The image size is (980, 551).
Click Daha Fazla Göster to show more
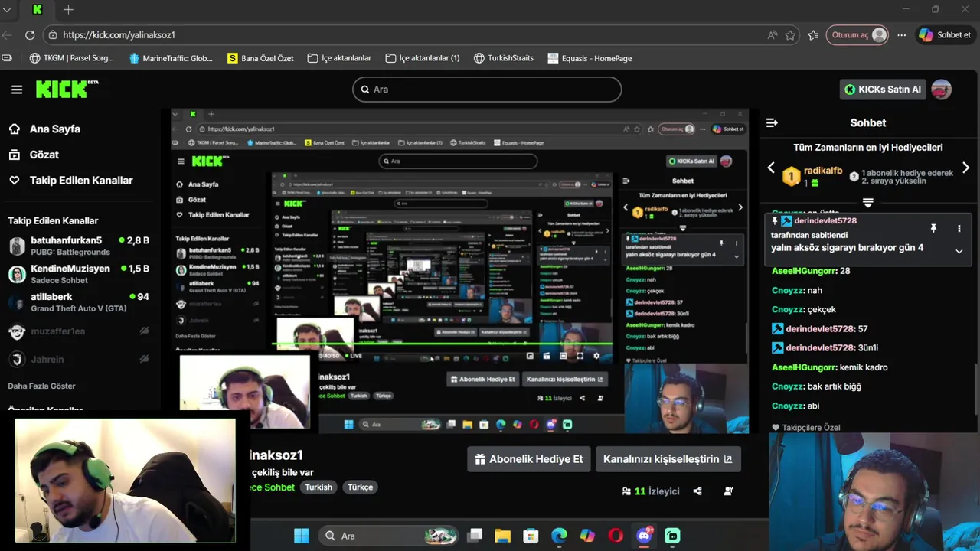pyautogui.click(x=41, y=386)
